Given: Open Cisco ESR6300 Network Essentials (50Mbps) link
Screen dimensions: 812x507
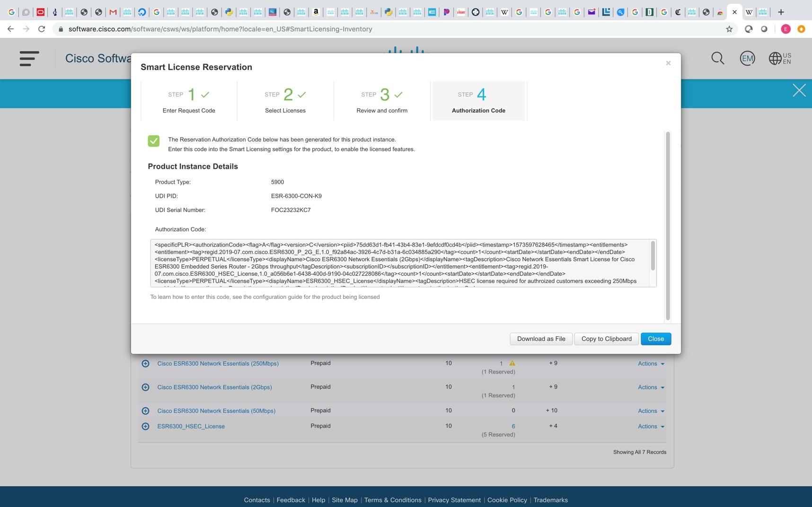Looking at the screenshot, I should tap(216, 411).
